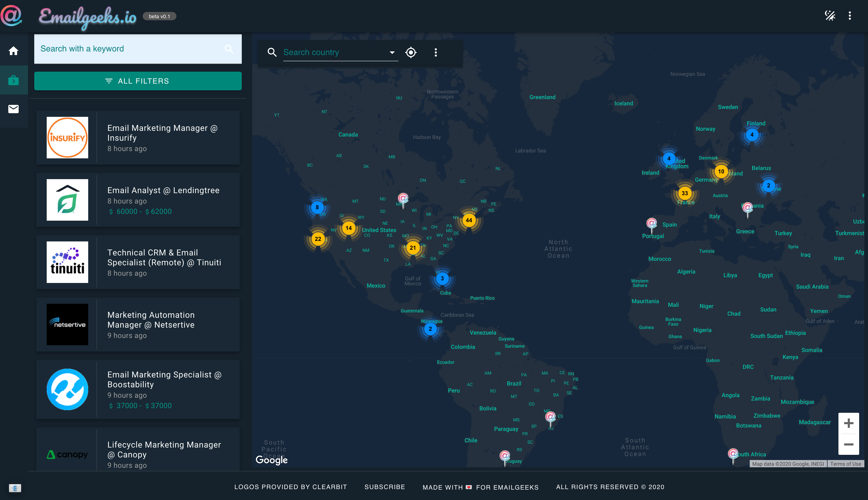Zoom out on the map
The width and height of the screenshot is (868, 500).
pos(849,444)
